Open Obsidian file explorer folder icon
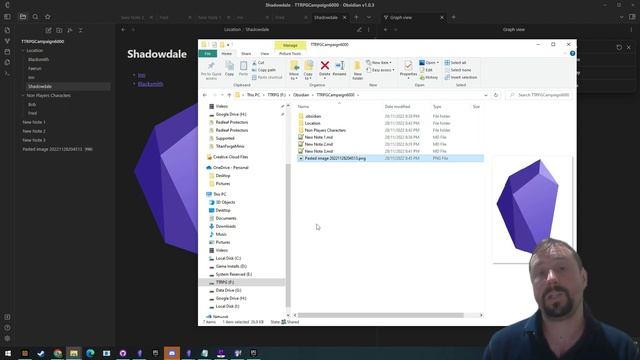Screen dimensions: 640x360 pyautogui.click(x=23, y=17)
